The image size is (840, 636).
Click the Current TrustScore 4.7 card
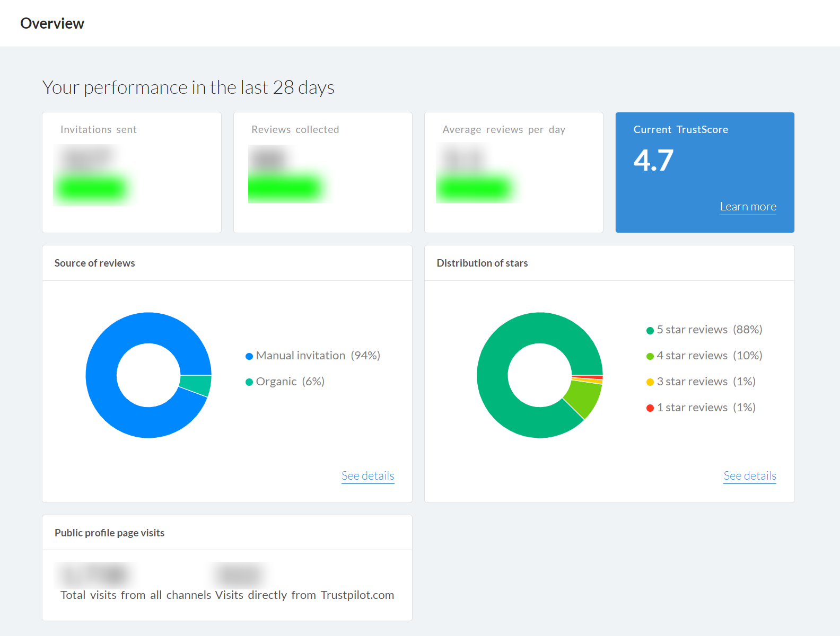pos(705,172)
